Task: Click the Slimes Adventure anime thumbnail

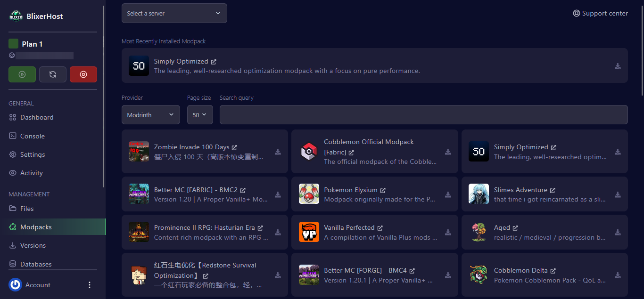Action: (479, 194)
